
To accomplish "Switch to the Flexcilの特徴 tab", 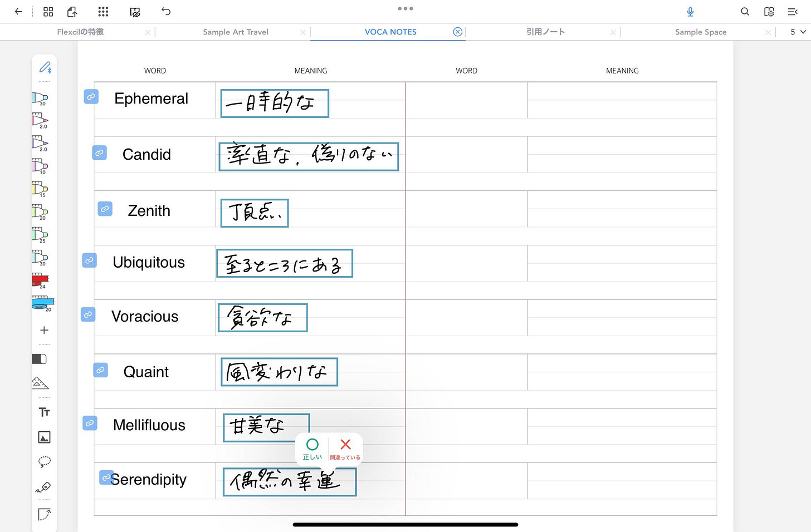I will (80, 32).
